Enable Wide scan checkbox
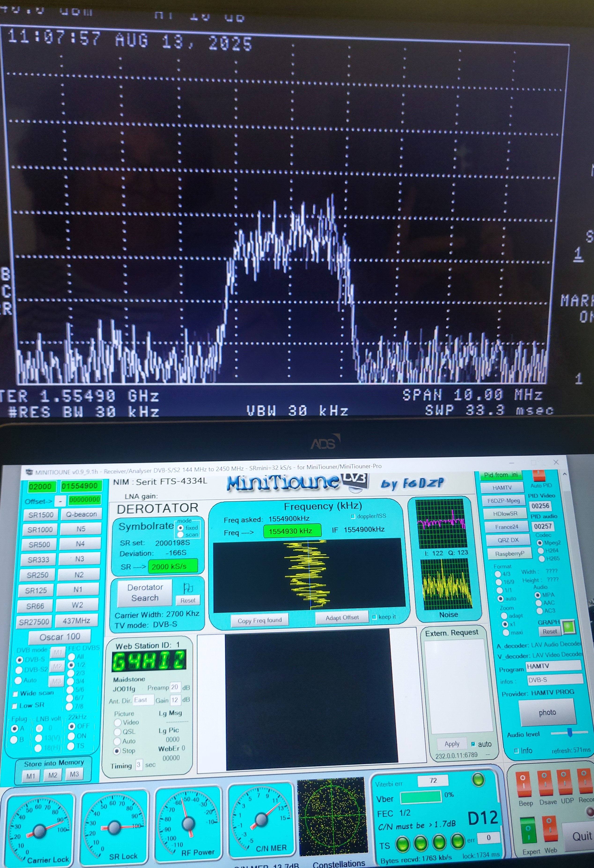Screen dimensions: 594x868 (x=15, y=694)
